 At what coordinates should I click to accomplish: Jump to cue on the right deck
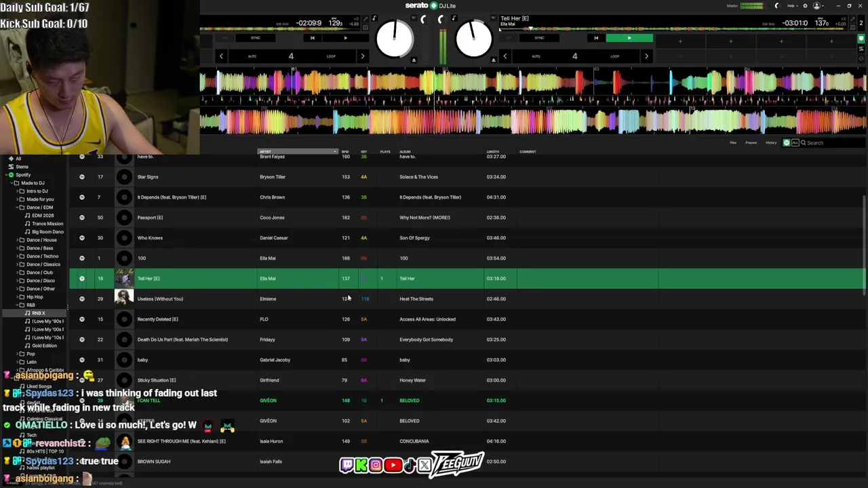coord(596,38)
